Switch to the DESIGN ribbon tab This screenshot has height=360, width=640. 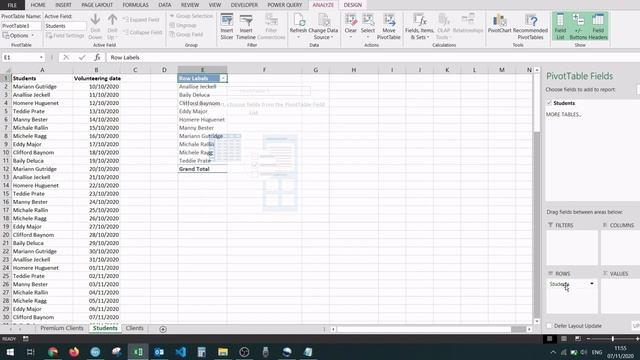pos(353,5)
